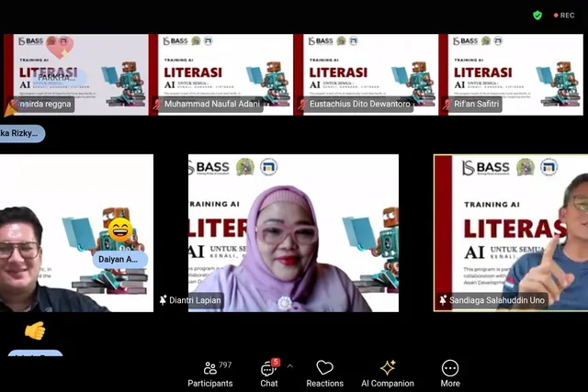Expand the chat options caret
This screenshot has width=588, height=392.
coord(290,366)
